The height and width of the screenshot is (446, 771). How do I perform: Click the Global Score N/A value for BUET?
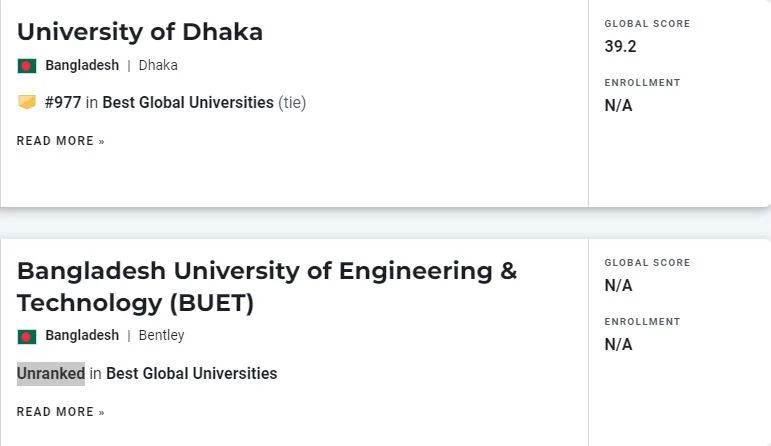pos(618,286)
